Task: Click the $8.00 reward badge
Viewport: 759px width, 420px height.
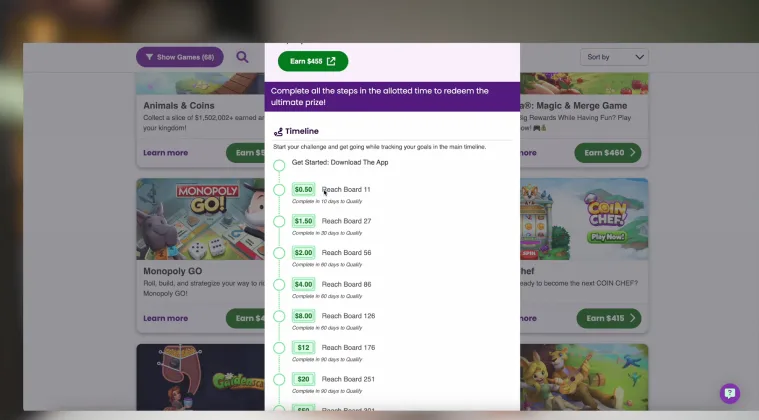Action: [x=304, y=316]
